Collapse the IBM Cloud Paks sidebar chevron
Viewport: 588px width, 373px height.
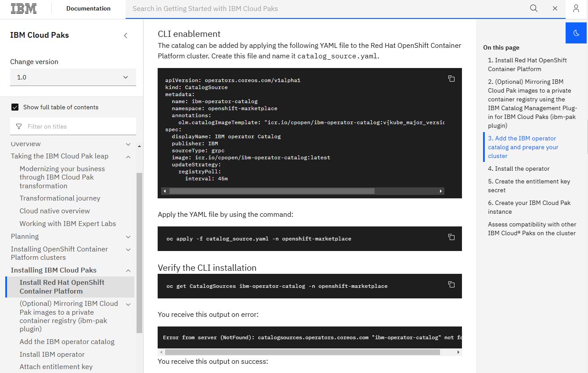[x=126, y=36]
